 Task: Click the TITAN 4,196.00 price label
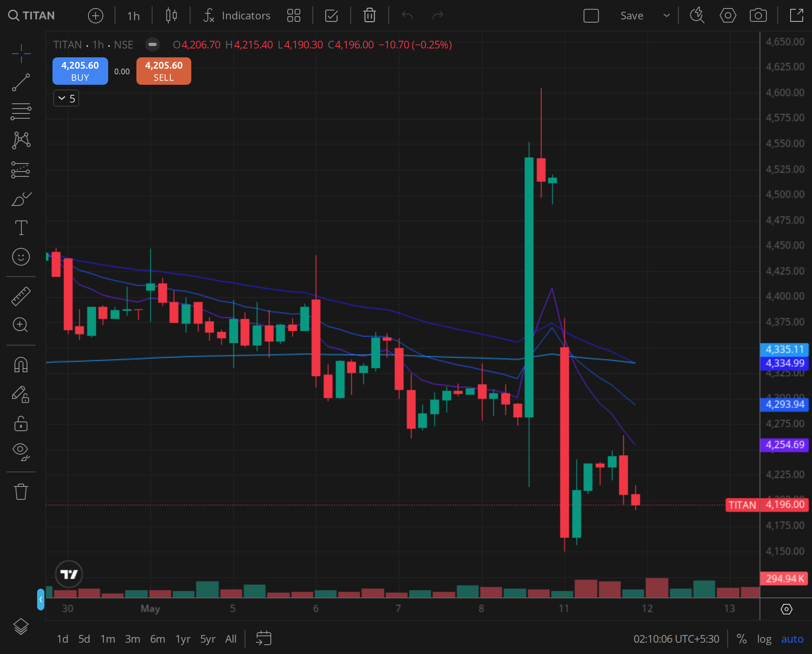click(767, 505)
